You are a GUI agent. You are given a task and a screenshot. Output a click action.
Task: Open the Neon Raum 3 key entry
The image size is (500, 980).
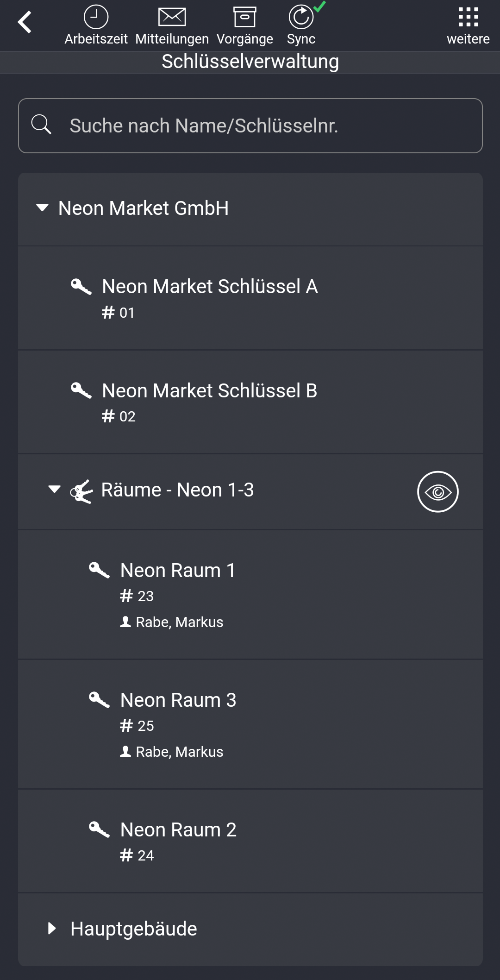tap(178, 700)
